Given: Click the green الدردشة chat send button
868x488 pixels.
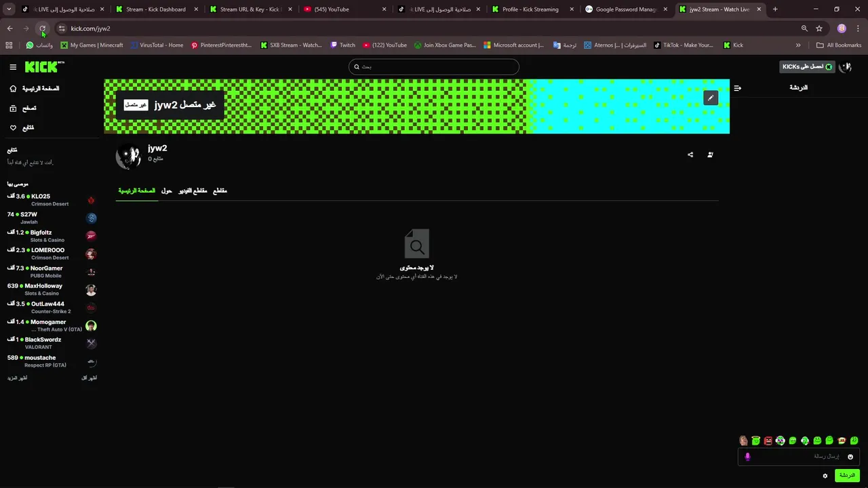Looking at the screenshot, I should coord(848,476).
